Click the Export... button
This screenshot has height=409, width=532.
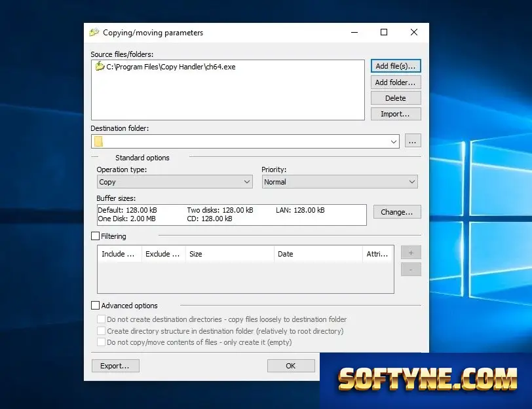tap(115, 366)
